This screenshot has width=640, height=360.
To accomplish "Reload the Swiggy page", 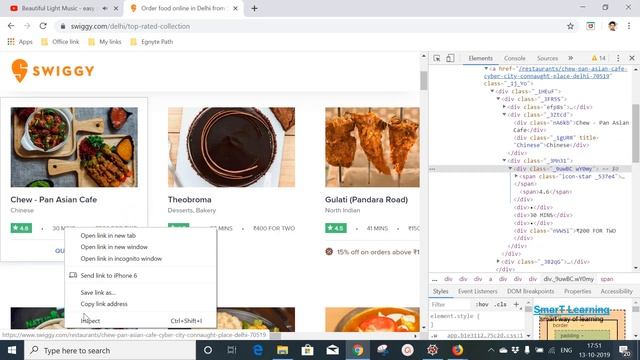I will point(43,26).
